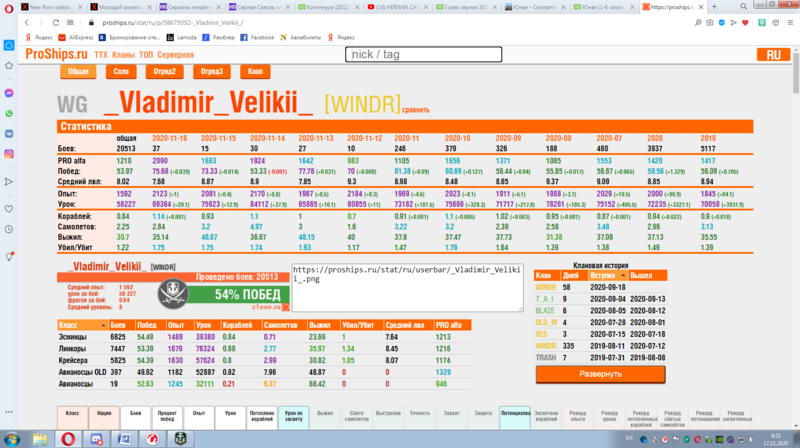Click ProShips.ru logo in header
800x448 pixels.
tap(57, 54)
